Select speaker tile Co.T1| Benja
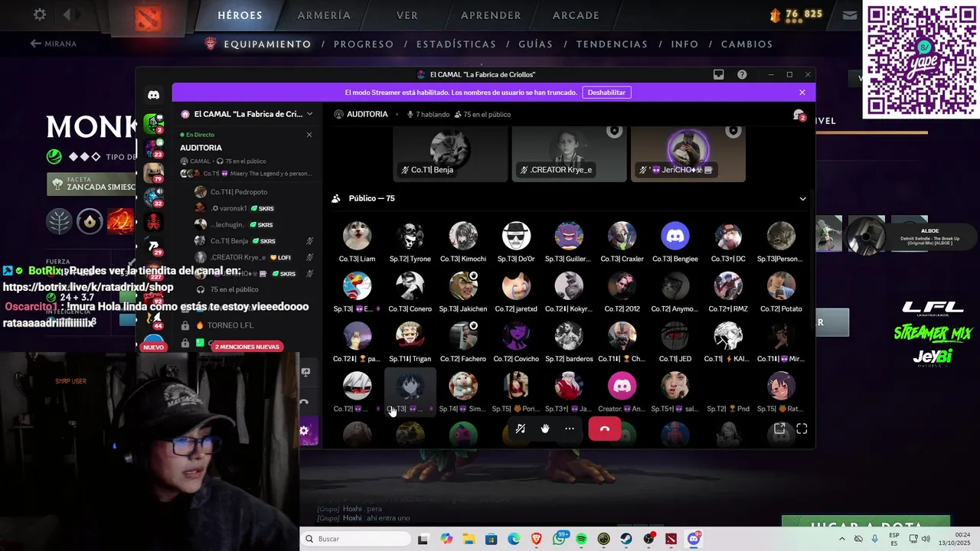This screenshot has width=980, height=551. pyautogui.click(x=450, y=154)
